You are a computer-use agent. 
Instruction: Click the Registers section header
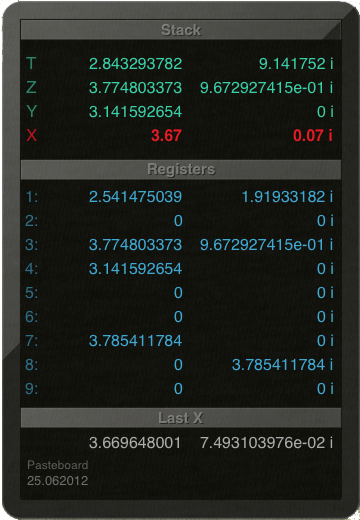[181, 169]
